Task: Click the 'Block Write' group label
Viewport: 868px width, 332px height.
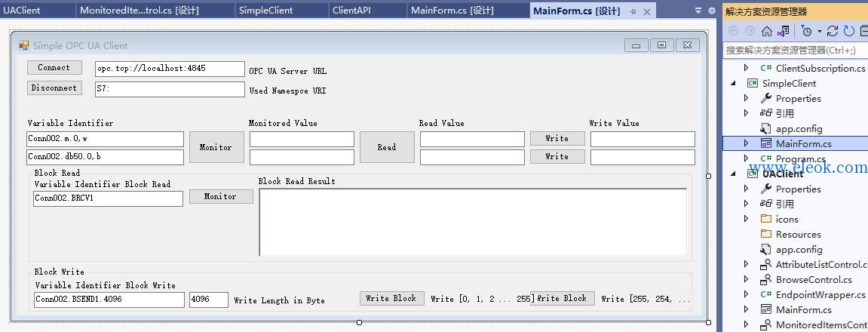Action: (60, 272)
